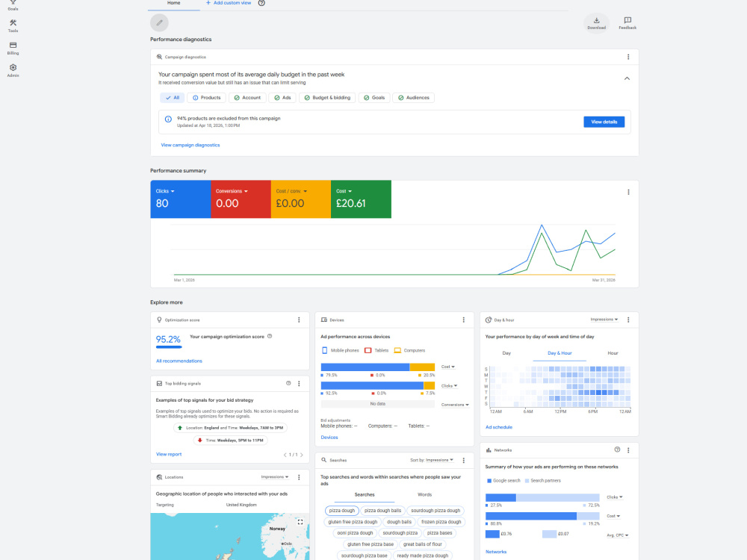Download the overview report

(596, 23)
